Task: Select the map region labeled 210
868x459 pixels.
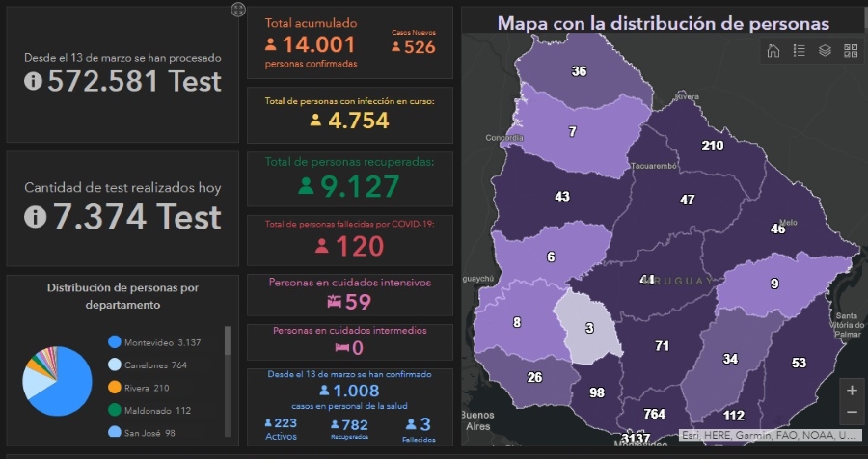Action: coord(712,147)
